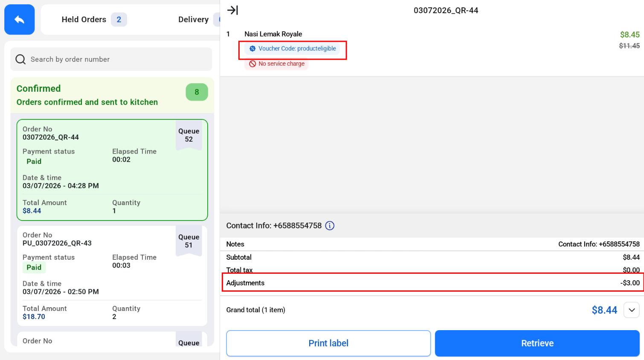Click the Print label button
This screenshot has height=360, width=644.
[328, 343]
